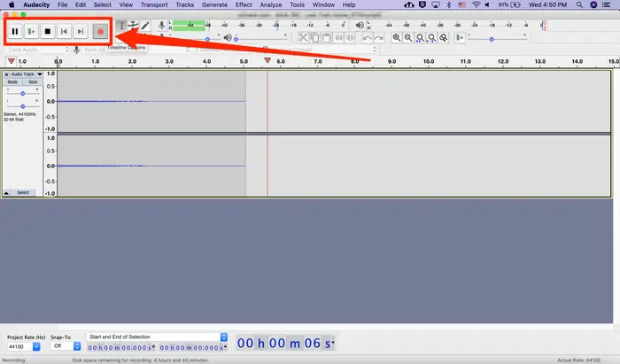This screenshot has width=620, height=364.
Task: Open the Audio Track dropdown menu
Action: [x=40, y=74]
